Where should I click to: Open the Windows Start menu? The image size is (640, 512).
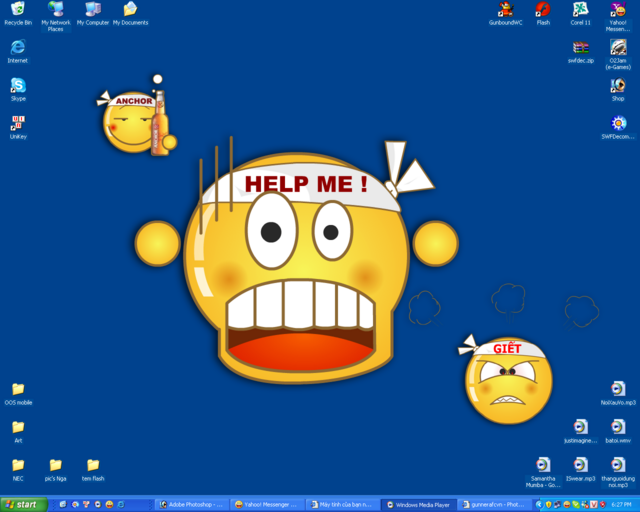coord(24,505)
